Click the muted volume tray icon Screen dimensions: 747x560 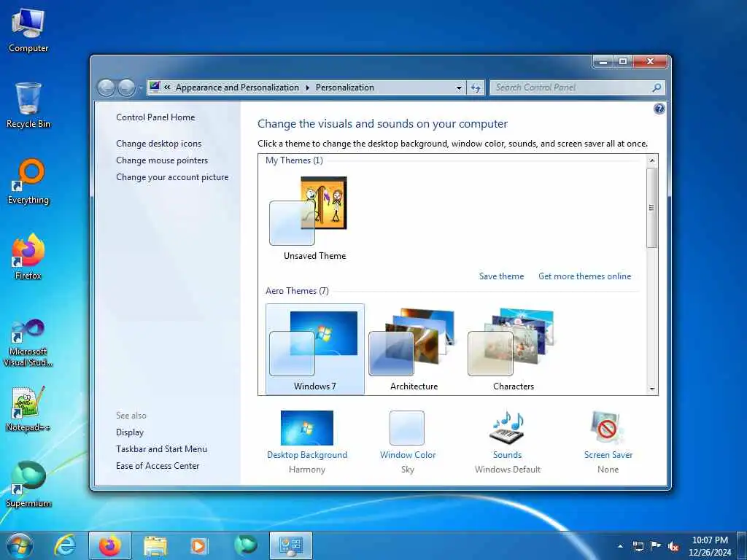pos(673,546)
